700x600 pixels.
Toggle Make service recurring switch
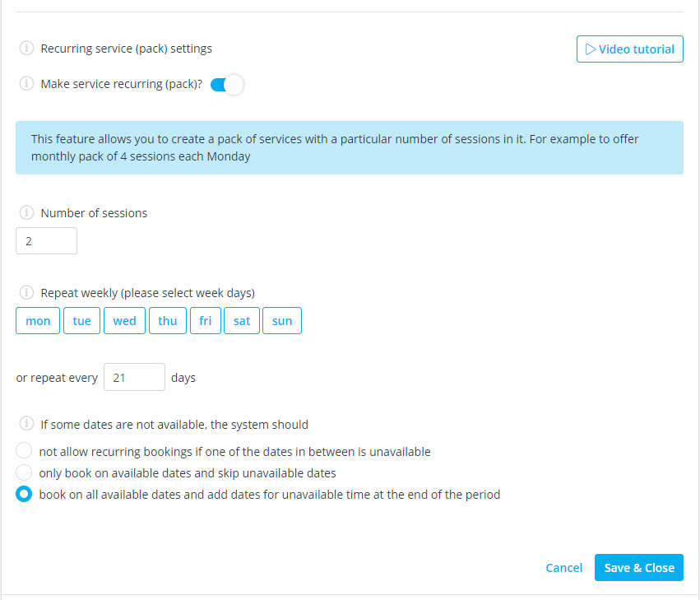coord(227,85)
